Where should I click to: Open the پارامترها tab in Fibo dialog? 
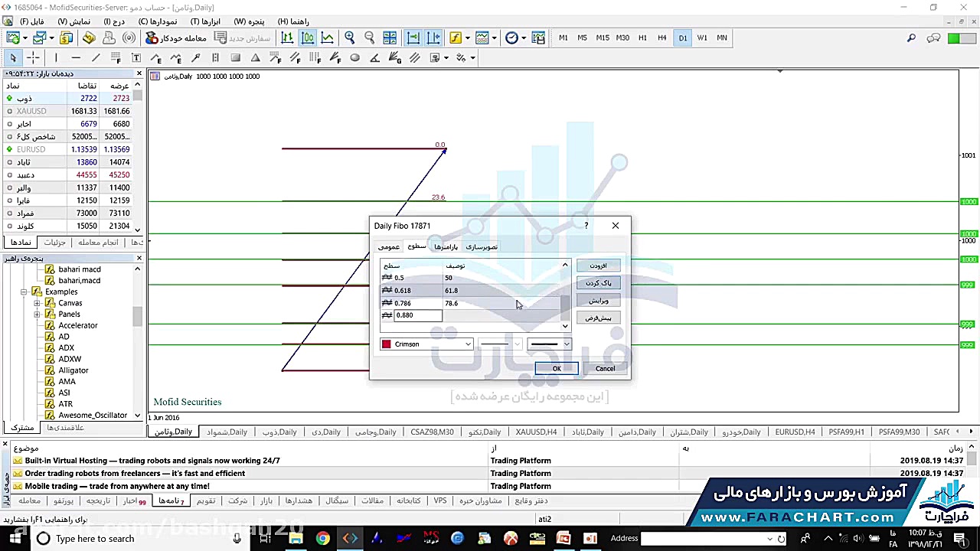(446, 246)
